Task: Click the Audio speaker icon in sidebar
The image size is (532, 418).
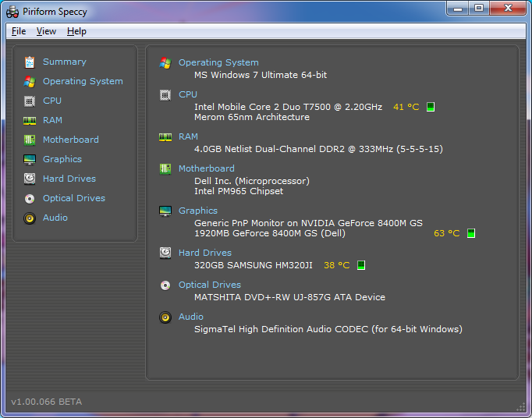Action: (x=30, y=218)
